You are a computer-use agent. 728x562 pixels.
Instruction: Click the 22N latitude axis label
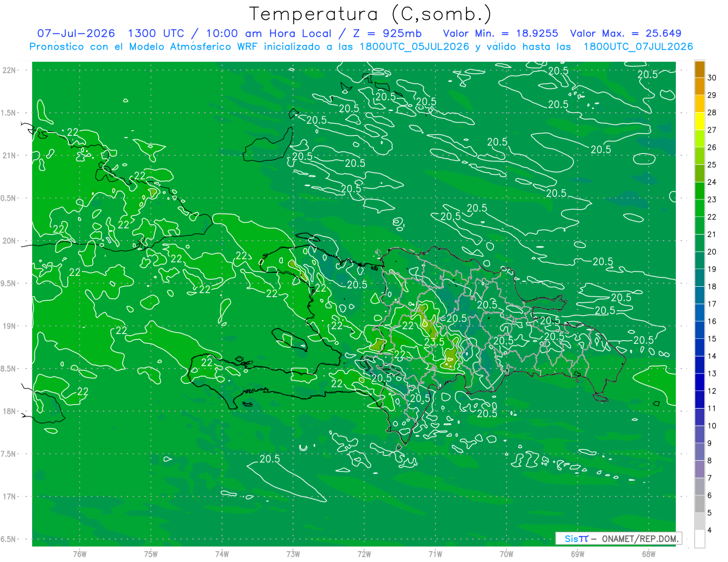pyautogui.click(x=8, y=70)
